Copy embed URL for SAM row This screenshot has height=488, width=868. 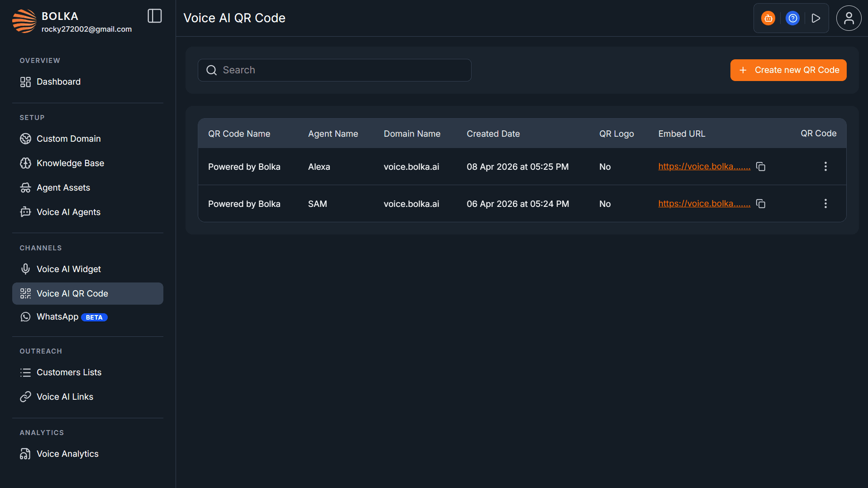(761, 204)
